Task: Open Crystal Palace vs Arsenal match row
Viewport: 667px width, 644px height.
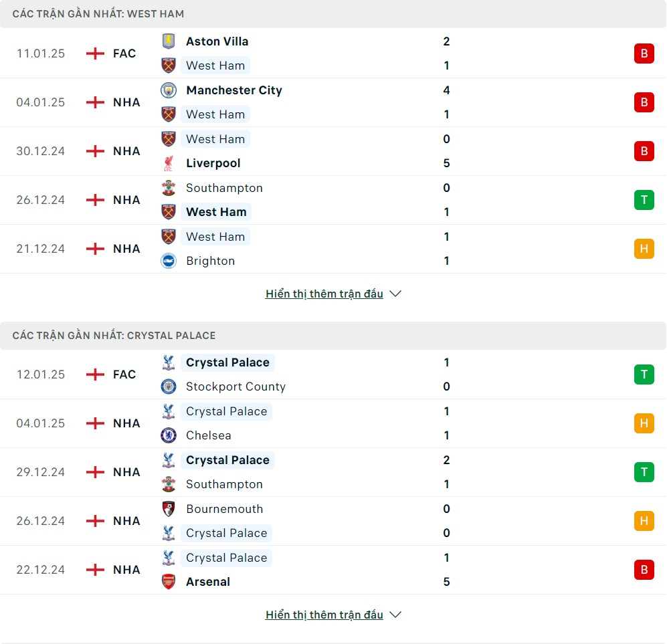Action: click(333, 570)
